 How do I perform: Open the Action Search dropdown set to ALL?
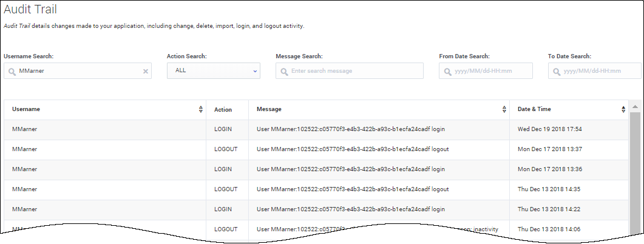click(212, 70)
